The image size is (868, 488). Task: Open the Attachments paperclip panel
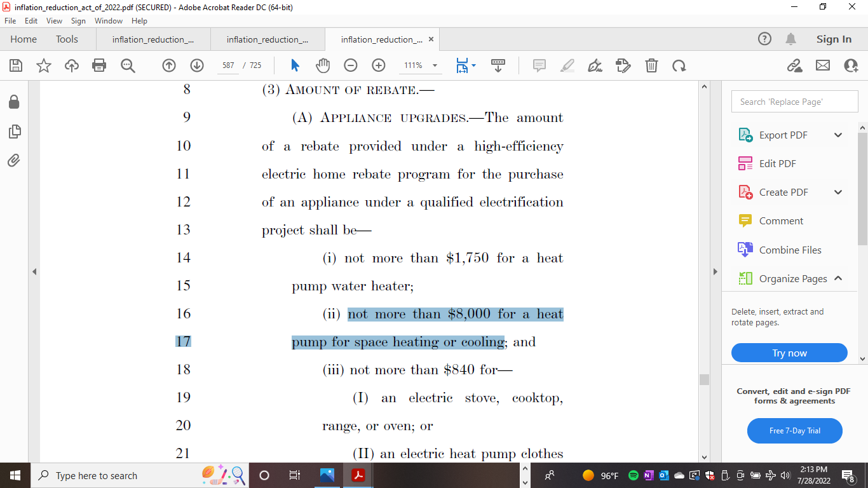coord(14,161)
